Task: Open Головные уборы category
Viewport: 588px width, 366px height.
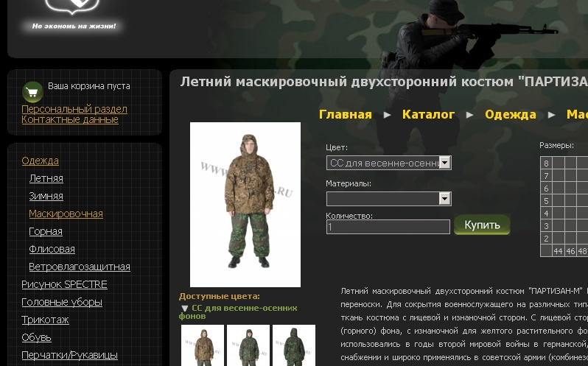Action: (x=62, y=302)
